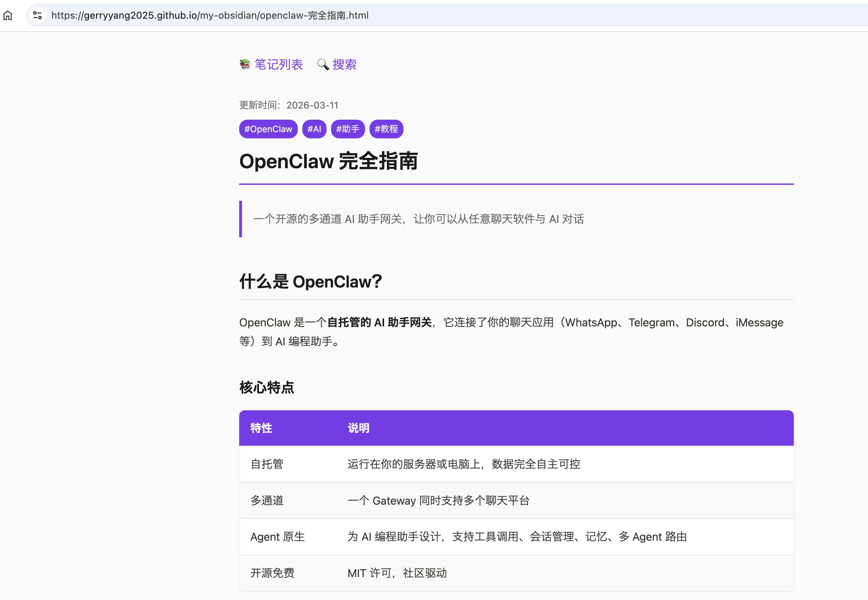Click the 核心特点 subheading
Screen dimensions: 868x600
click(x=267, y=387)
